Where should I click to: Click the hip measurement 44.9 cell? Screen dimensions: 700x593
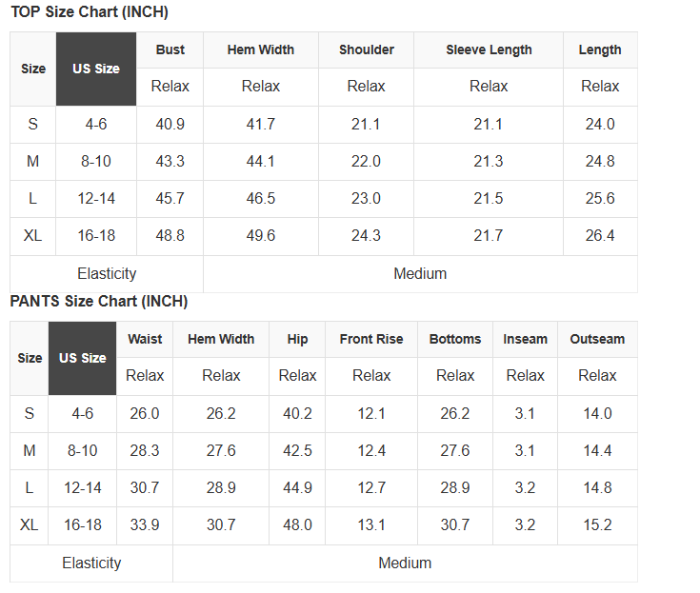pyautogui.click(x=297, y=487)
